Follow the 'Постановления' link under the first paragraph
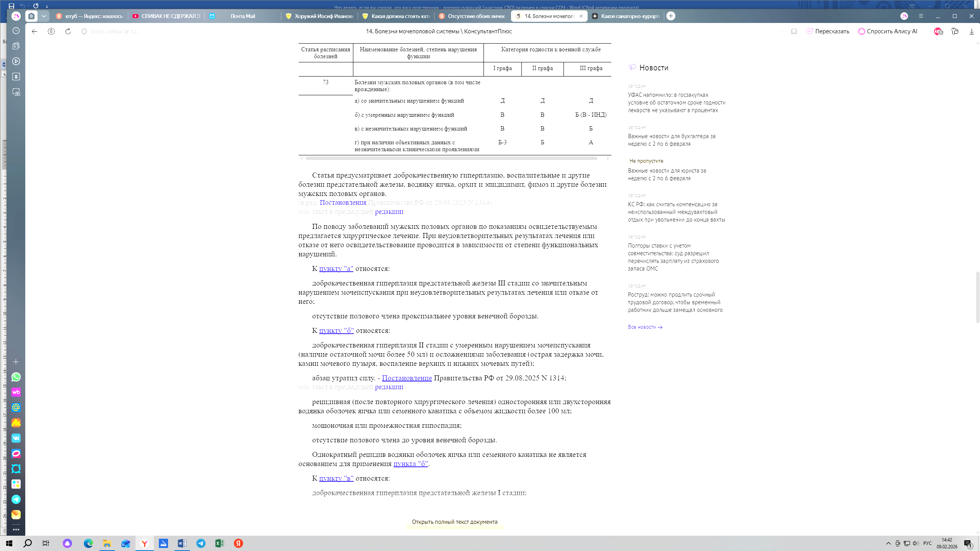This screenshot has width=980, height=551. [343, 202]
